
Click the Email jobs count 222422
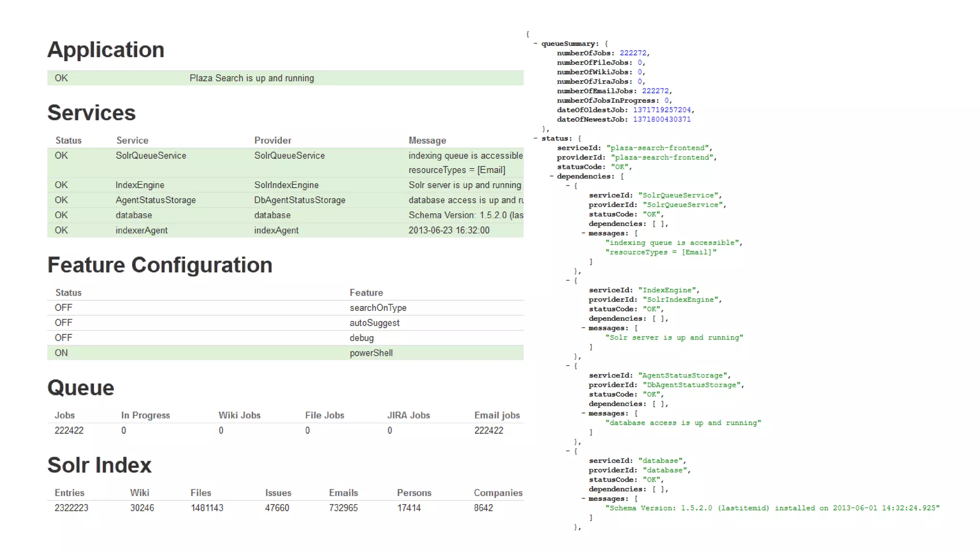[x=488, y=430]
